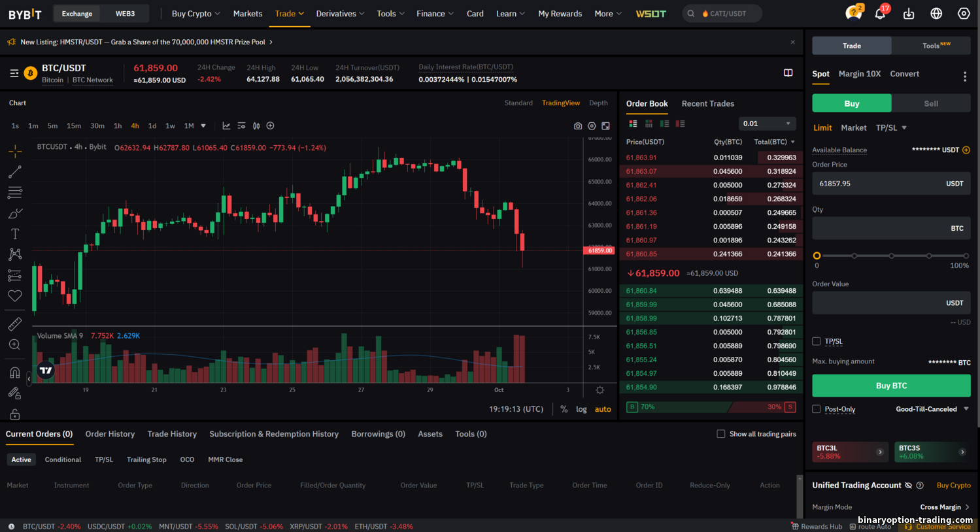The width and height of the screenshot is (980, 532).
Task: Open the Order History tab
Action: pos(110,434)
